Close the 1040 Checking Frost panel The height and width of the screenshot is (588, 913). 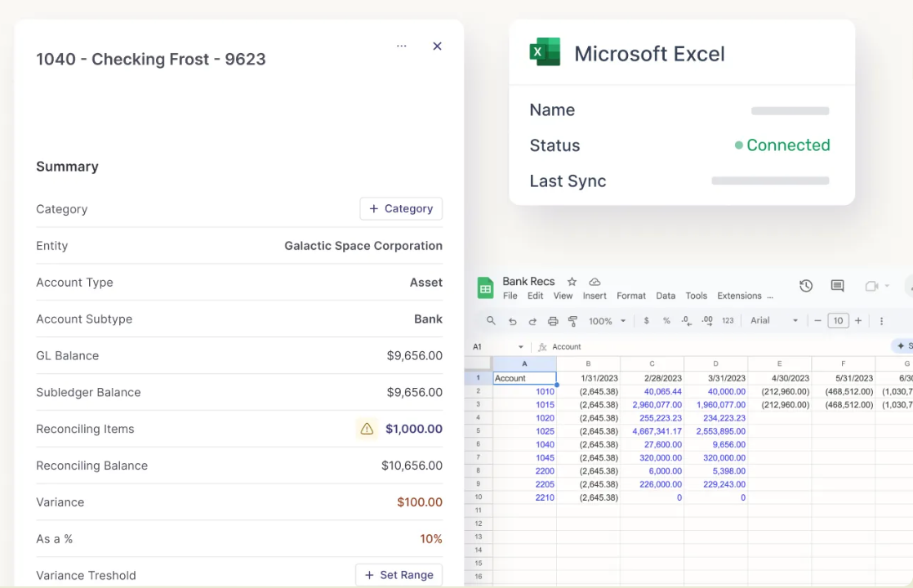point(437,46)
